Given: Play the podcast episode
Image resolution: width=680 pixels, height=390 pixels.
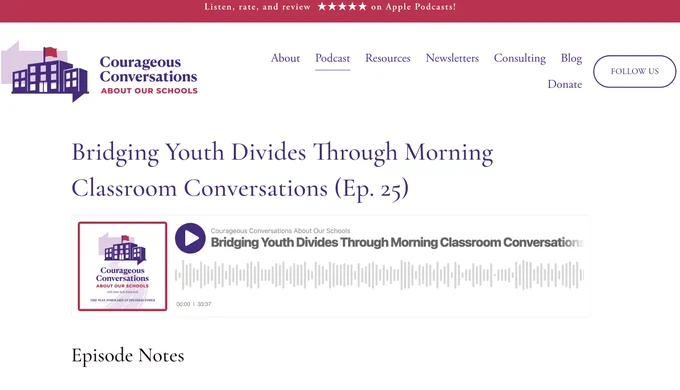Looking at the screenshot, I should 190,238.
